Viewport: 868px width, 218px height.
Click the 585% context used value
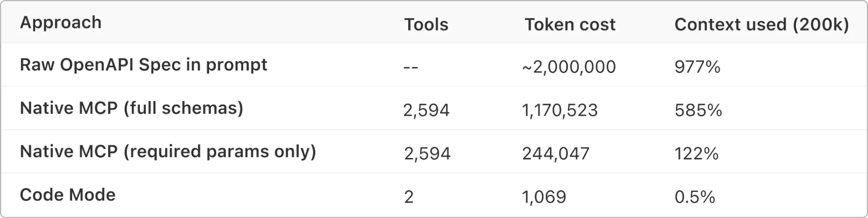[698, 111]
